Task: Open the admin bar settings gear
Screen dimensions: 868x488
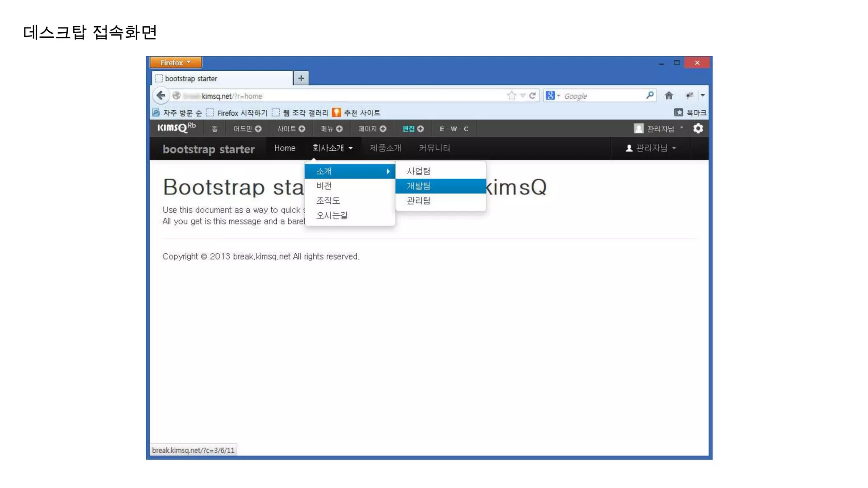Action: [698, 128]
